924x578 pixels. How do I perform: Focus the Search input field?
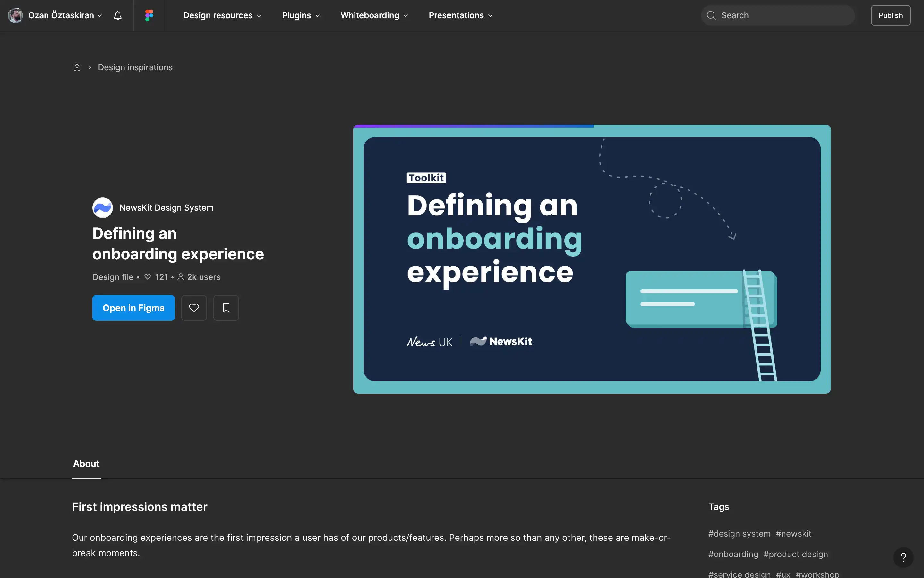coord(777,15)
